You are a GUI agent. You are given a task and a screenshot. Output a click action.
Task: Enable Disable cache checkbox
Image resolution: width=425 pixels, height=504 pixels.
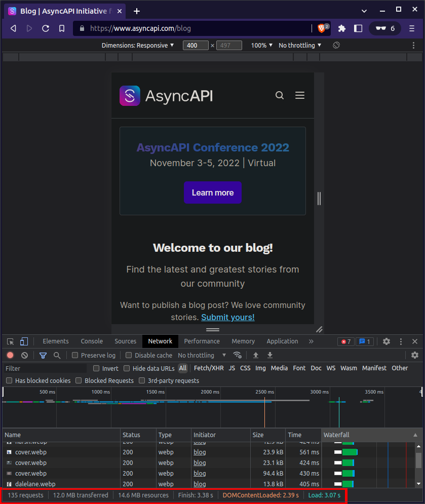[x=129, y=355]
